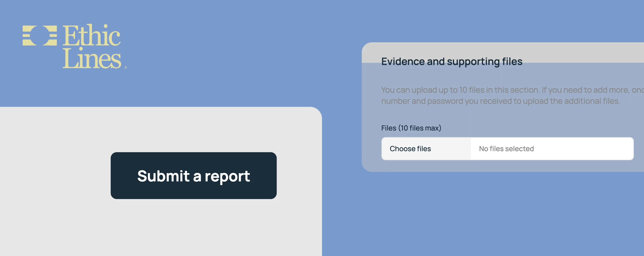
Task: Click the Ethic Lines striped emblem icon
Action: [40, 36]
